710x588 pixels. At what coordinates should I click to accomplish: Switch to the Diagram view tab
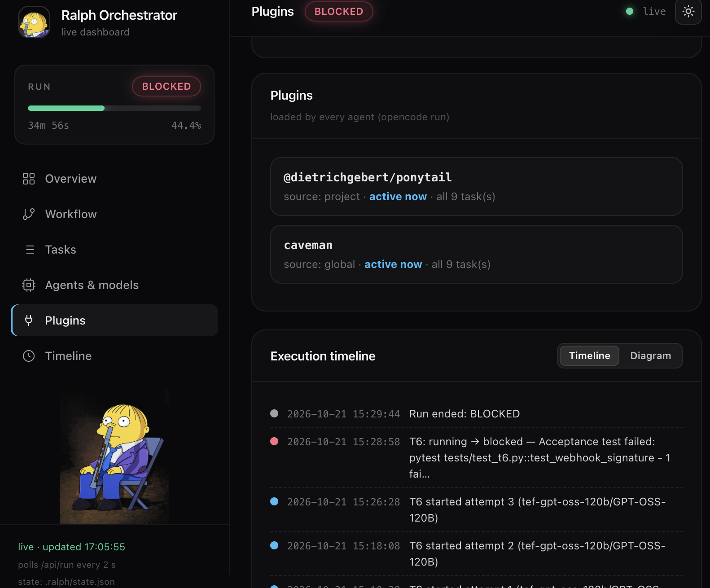[651, 356]
